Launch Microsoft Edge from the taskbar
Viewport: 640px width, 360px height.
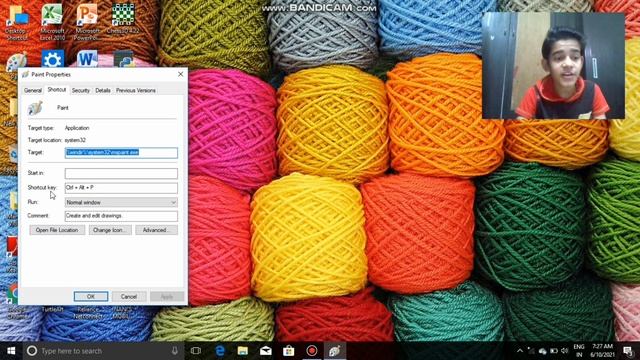tap(220, 351)
